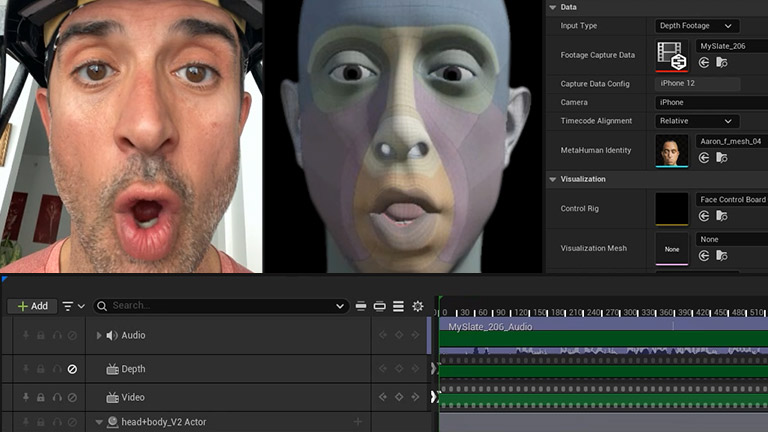Browse to MySlate_206 asset in Content Browser

coord(721,62)
